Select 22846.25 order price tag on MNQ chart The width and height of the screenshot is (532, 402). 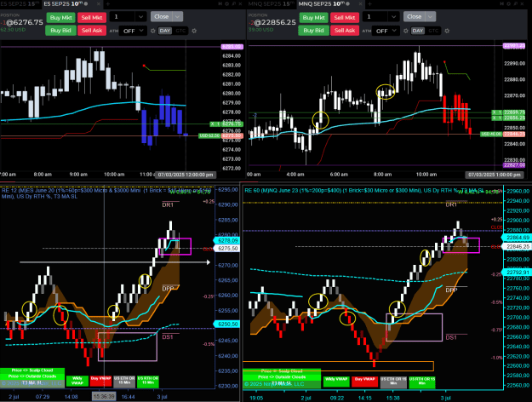pyautogui.click(x=513, y=134)
